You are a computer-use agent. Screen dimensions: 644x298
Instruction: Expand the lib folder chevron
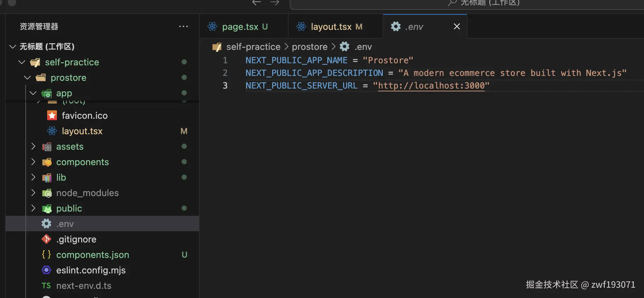coord(33,177)
